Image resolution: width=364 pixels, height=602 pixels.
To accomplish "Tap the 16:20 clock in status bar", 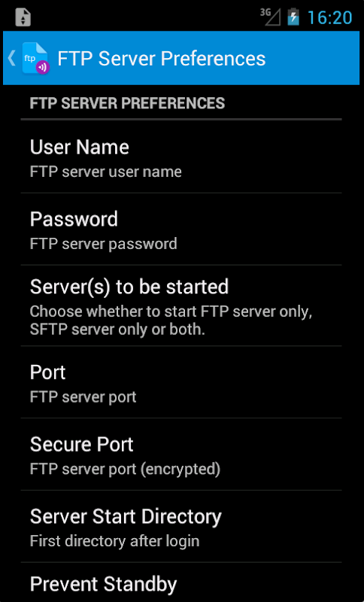I will coord(330,17).
